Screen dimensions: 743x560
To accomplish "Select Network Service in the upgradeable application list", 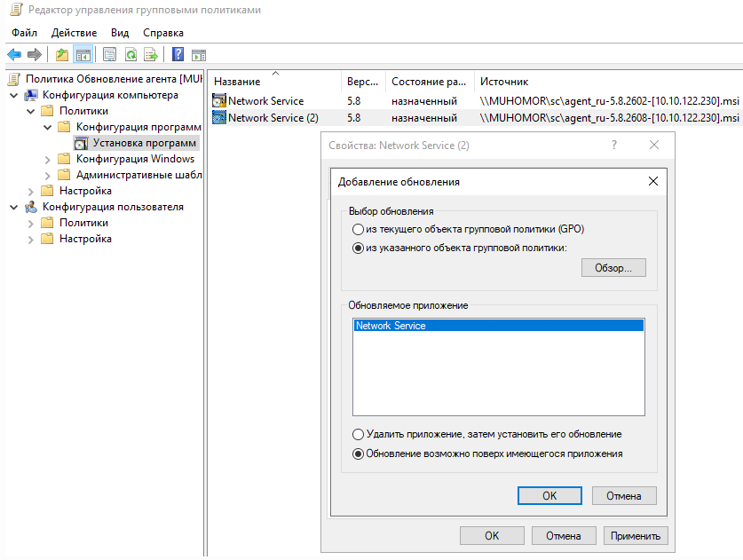I will coord(391,326).
